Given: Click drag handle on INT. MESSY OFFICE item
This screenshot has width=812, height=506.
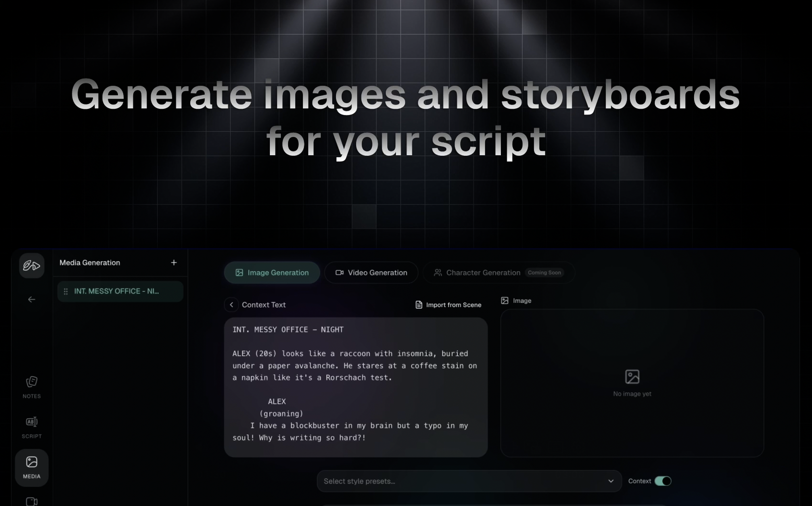Looking at the screenshot, I should click(66, 291).
